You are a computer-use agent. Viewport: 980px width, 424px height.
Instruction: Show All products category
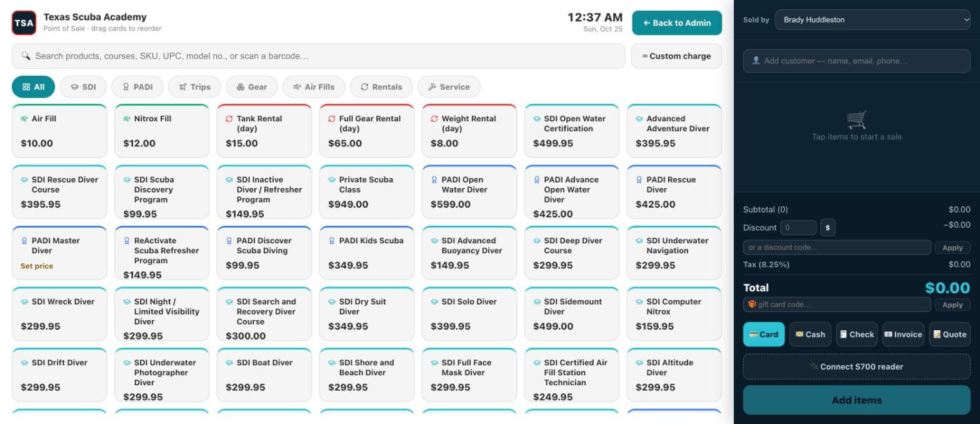pyautogui.click(x=33, y=87)
